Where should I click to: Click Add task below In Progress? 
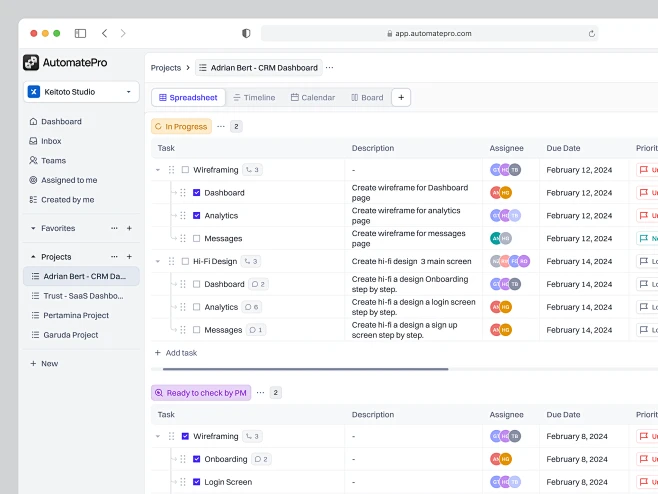[175, 353]
